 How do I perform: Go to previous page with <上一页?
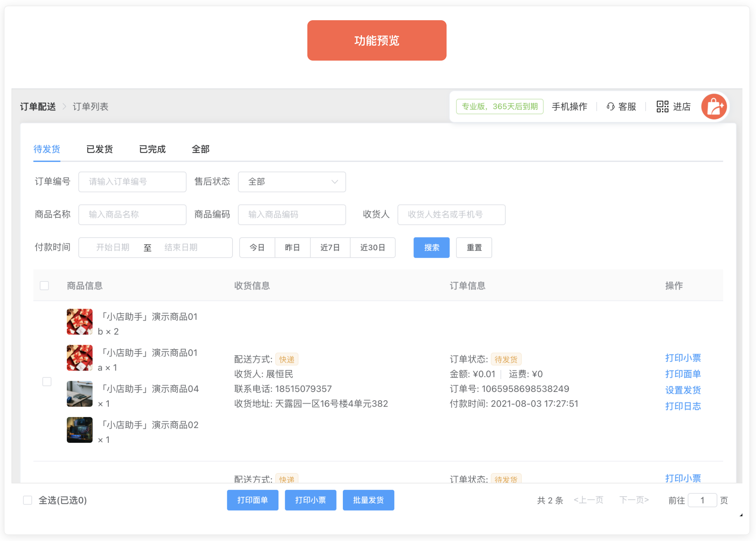[x=588, y=501]
